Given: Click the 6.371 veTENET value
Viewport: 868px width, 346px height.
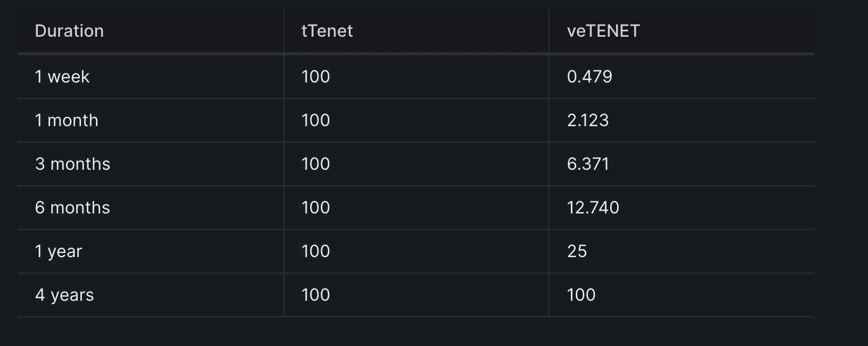Looking at the screenshot, I should [x=588, y=164].
